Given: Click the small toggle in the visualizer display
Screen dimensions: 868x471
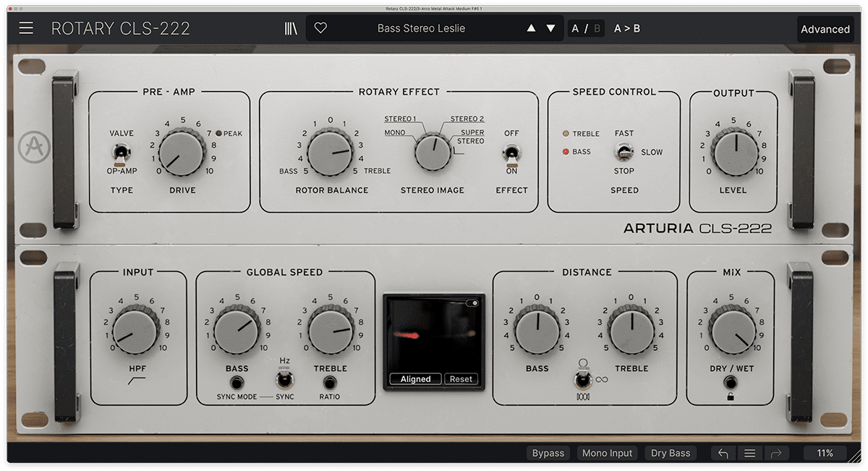Looking at the screenshot, I should (x=473, y=303).
